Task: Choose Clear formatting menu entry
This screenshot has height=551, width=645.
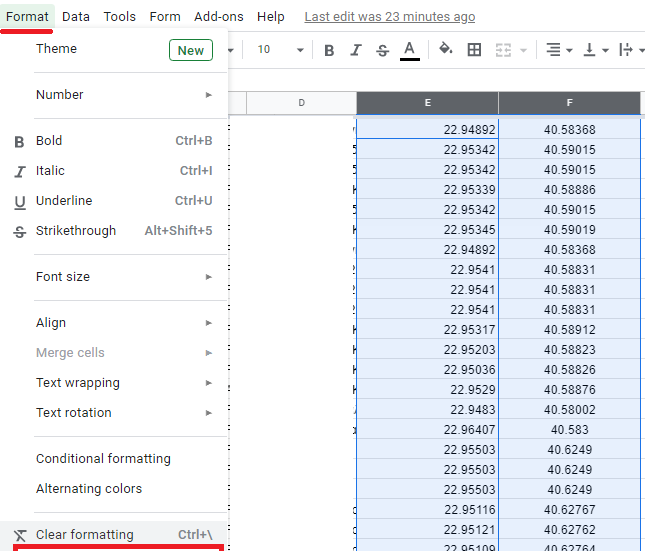Action: [x=114, y=535]
